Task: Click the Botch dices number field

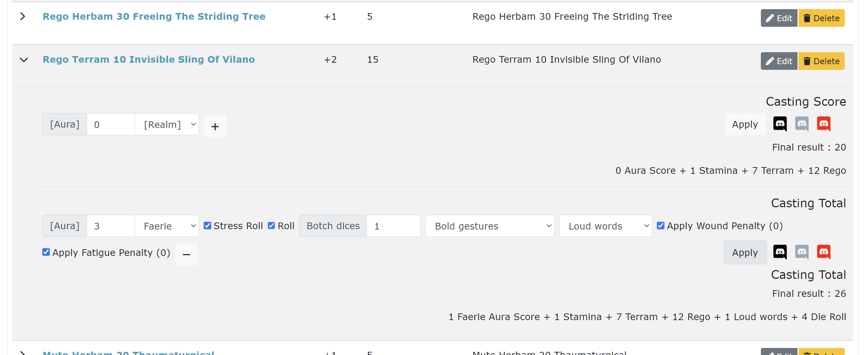Action: tap(393, 226)
